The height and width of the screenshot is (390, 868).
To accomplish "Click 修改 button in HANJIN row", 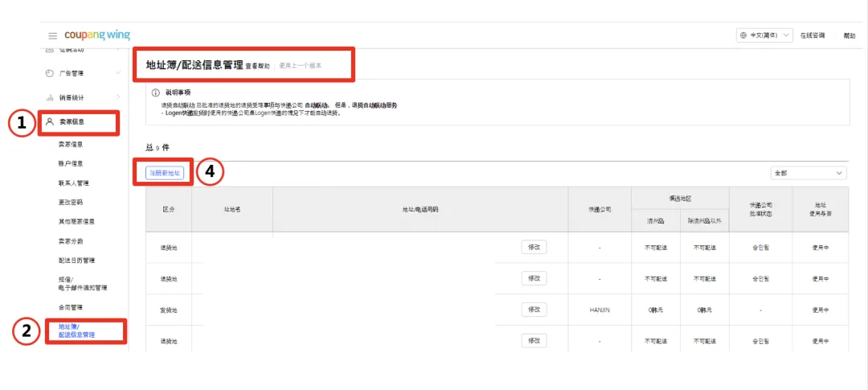I will (534, 310).
